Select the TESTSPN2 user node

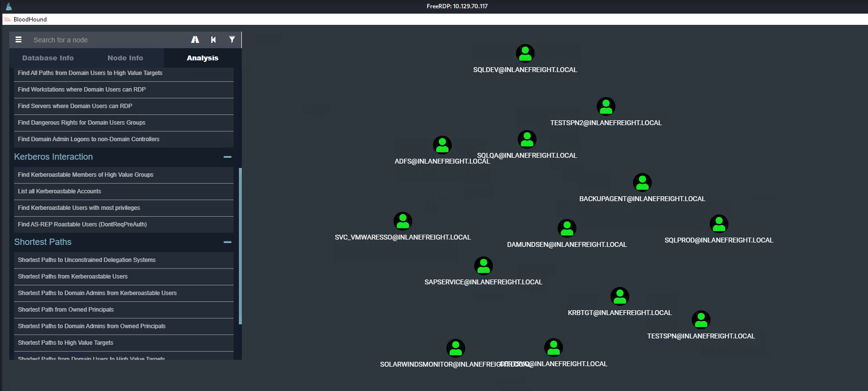point(606,106)
